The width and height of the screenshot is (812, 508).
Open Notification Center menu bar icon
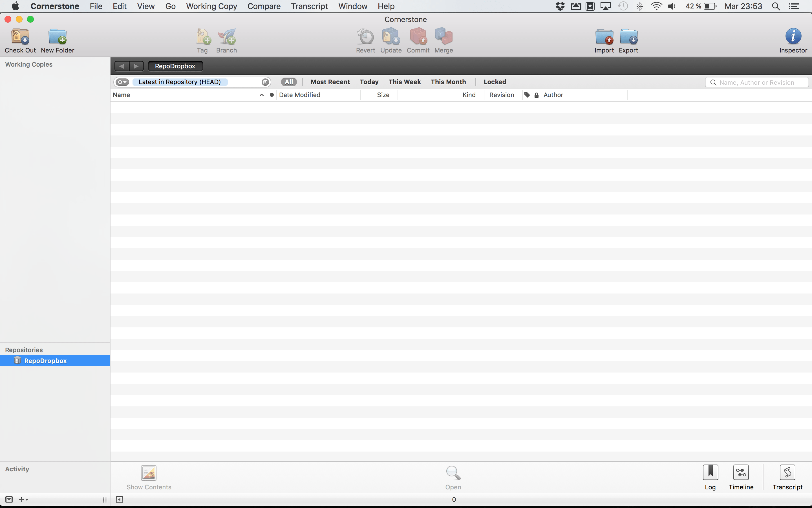click(x=794, y=6)
